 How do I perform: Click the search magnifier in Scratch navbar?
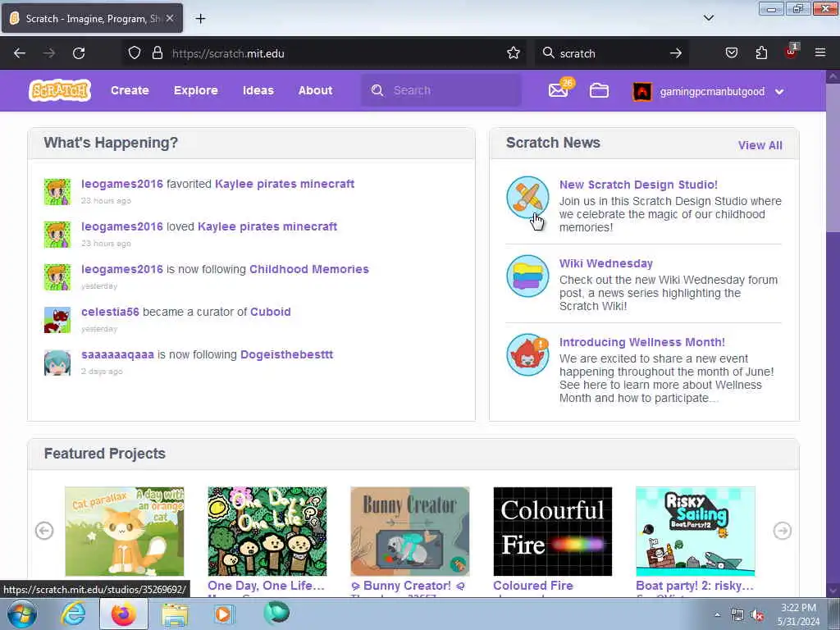point(377,90)
